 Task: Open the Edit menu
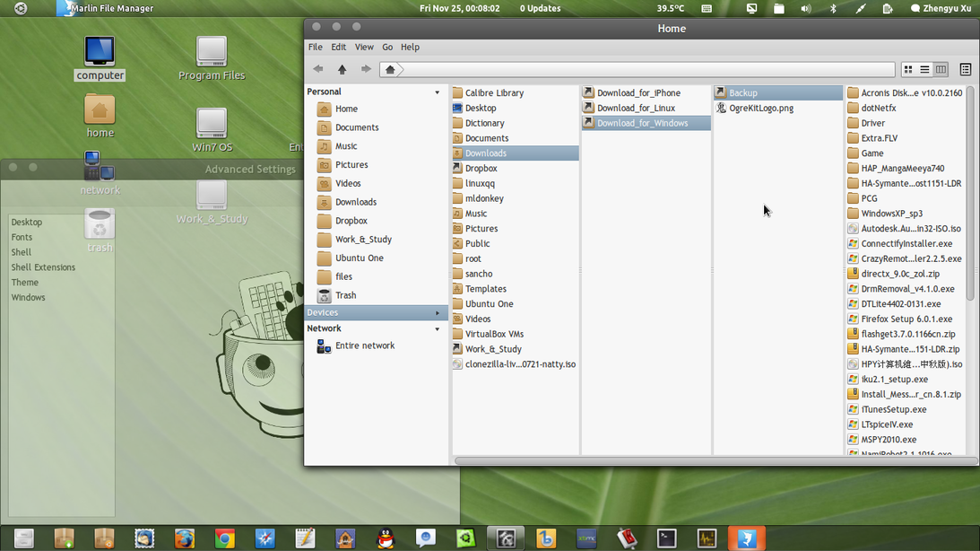coord(339,47)
